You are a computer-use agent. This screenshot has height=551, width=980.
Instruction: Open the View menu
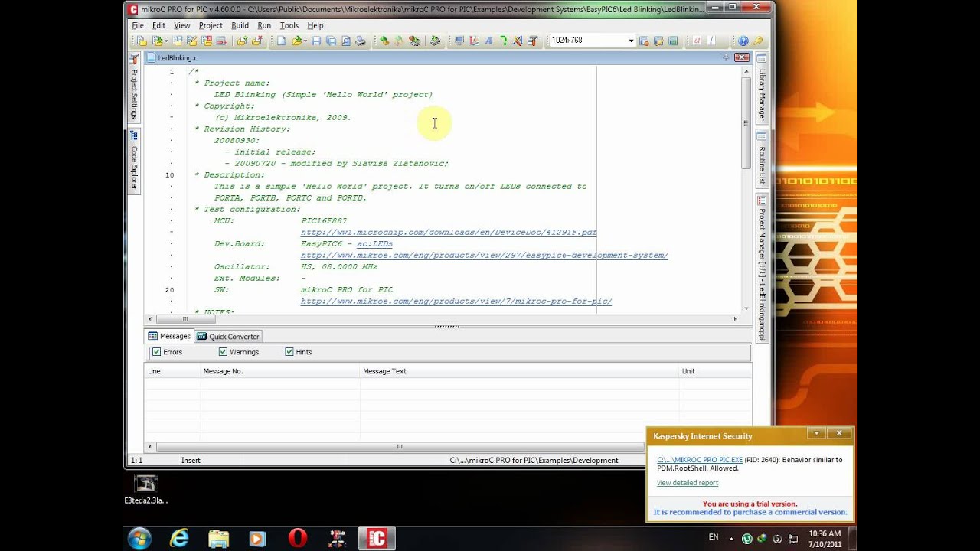click(x=181, y=25)
